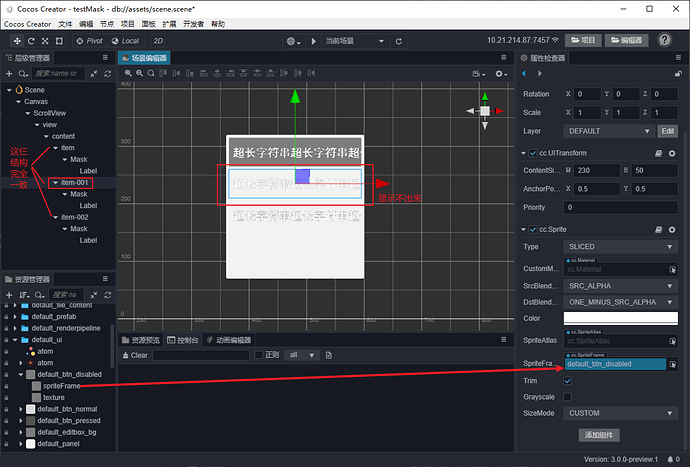Enable the Grayscale checkbox

[568, 397]
